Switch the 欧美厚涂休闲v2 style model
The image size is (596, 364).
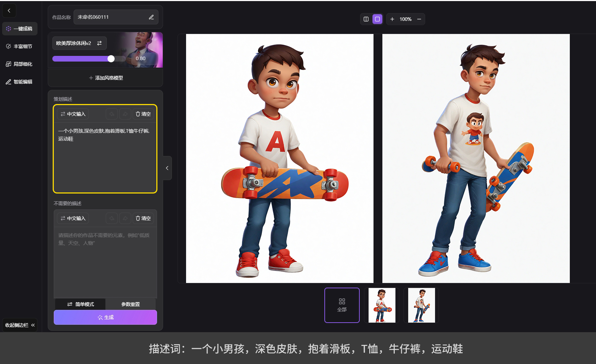pyautogui.click(x=79, y=43)
